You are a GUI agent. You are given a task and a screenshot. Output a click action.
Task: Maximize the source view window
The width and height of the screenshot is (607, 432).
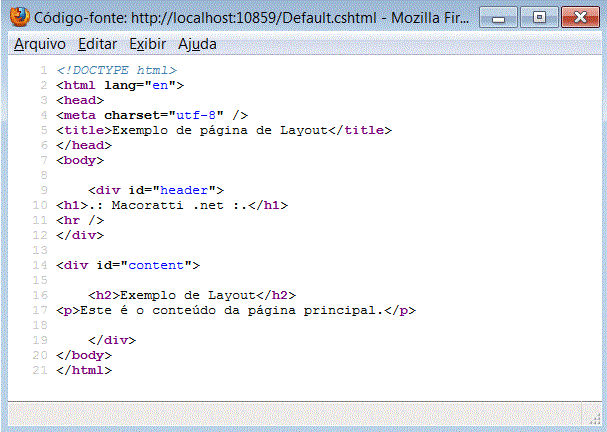click(x=539, y=17)
